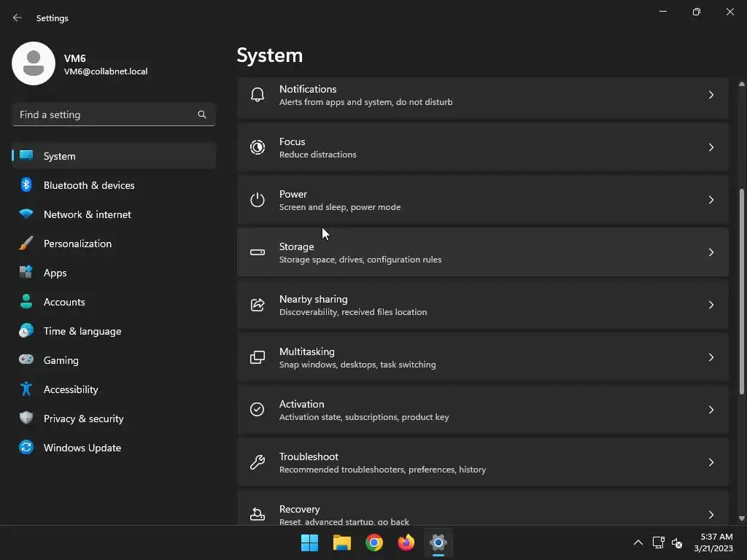747x560 pixels.
Task: Open Privacy & security settings label
Action: pyautogui.click(x=83, y=419)
